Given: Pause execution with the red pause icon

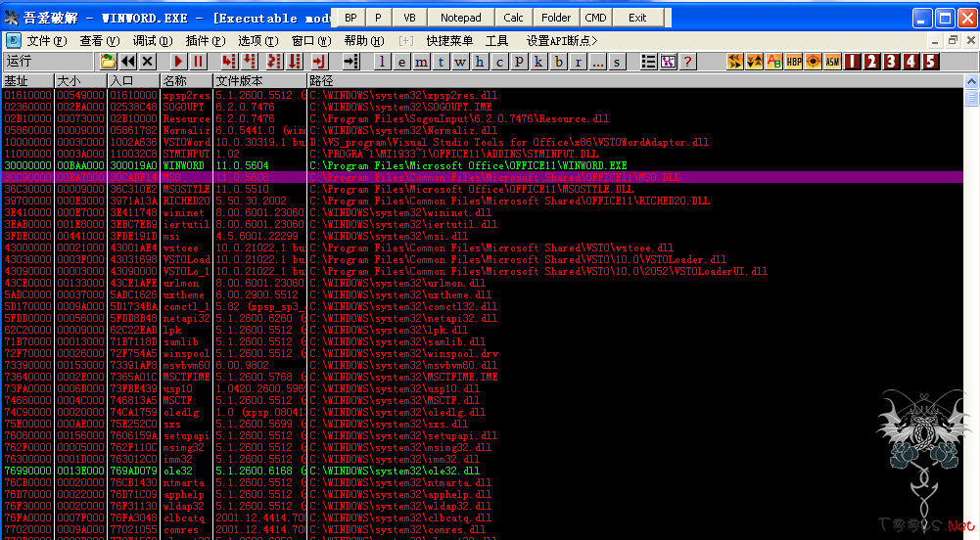Looking at the screenshot, I should tap(198, 62).
